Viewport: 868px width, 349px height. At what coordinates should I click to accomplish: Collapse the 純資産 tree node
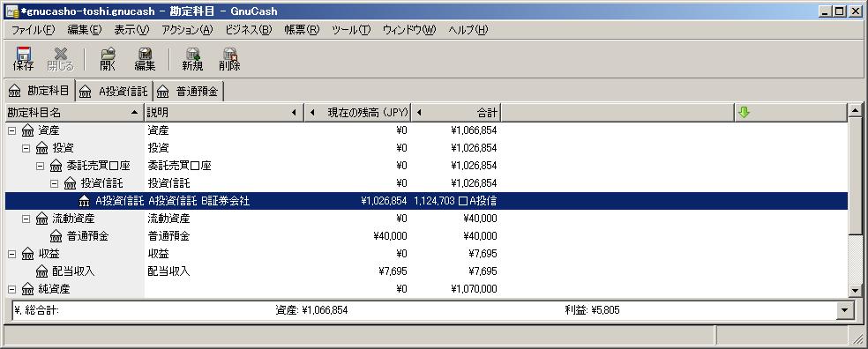[x=11, y=289]
